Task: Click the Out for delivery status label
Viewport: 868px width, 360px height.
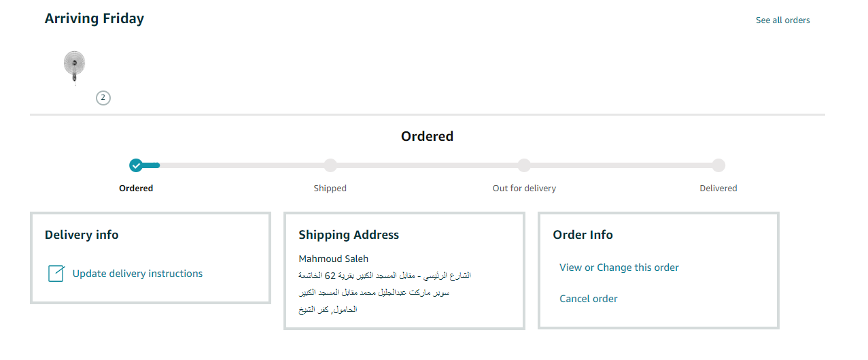Action: tap(524, 189)
